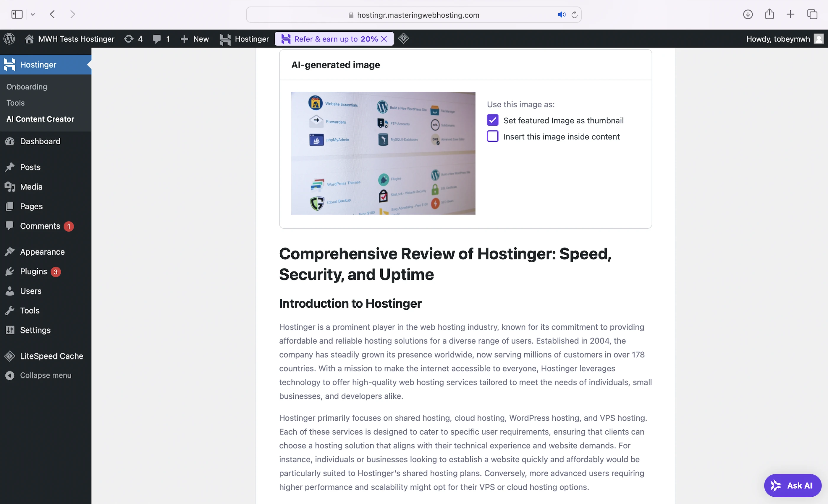The height and width of the screenshot is (504, 828).
Task: Click the AI-generated image thumbnail
Action: coord(383,153)
